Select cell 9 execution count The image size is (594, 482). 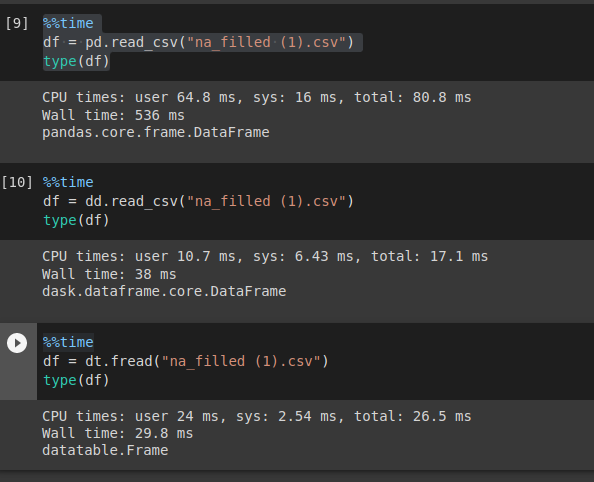pos(17,23)
